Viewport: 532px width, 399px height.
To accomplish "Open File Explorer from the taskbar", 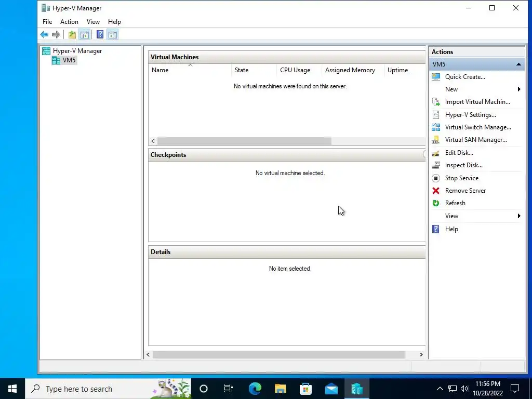I will pos(280,389).
